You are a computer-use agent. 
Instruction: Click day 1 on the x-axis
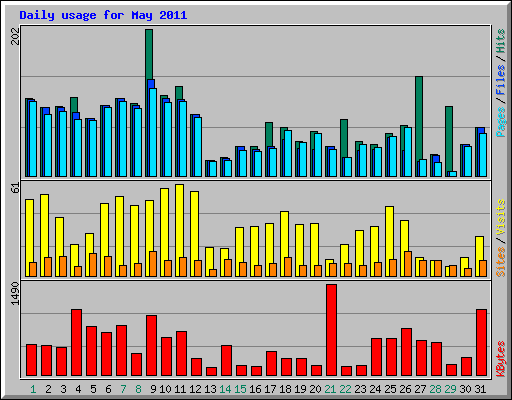tap(33, 389)
